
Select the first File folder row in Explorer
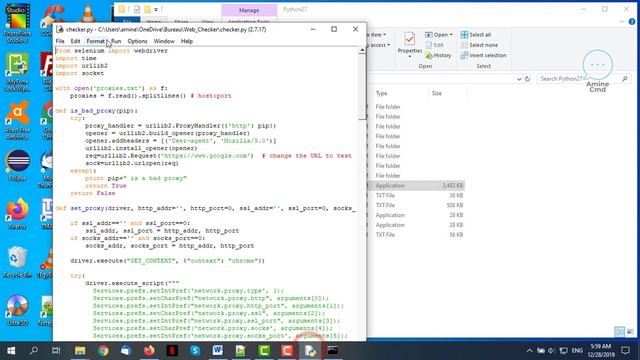pyautogui.click(x=416, y=107)
